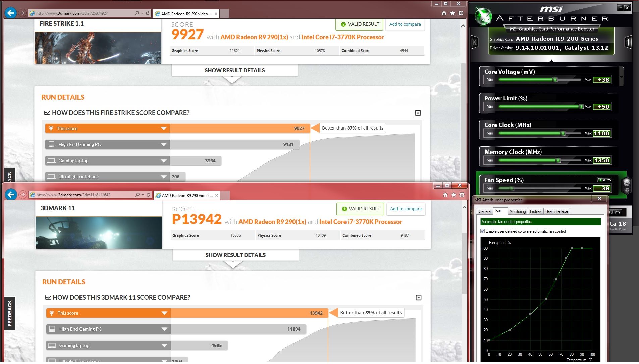Go back in the 3DMark 11 browser window
The height and width of the screenshot is (364, 639).
11,194
